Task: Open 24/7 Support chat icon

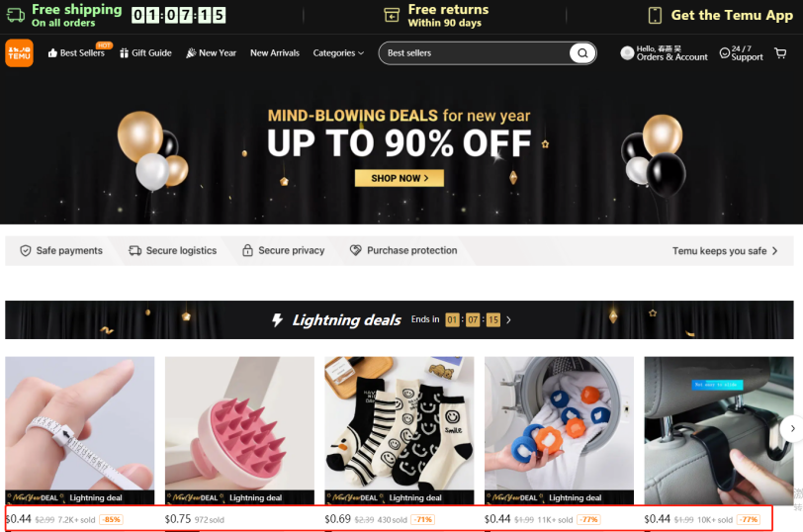Action: [x=724, y=52]
